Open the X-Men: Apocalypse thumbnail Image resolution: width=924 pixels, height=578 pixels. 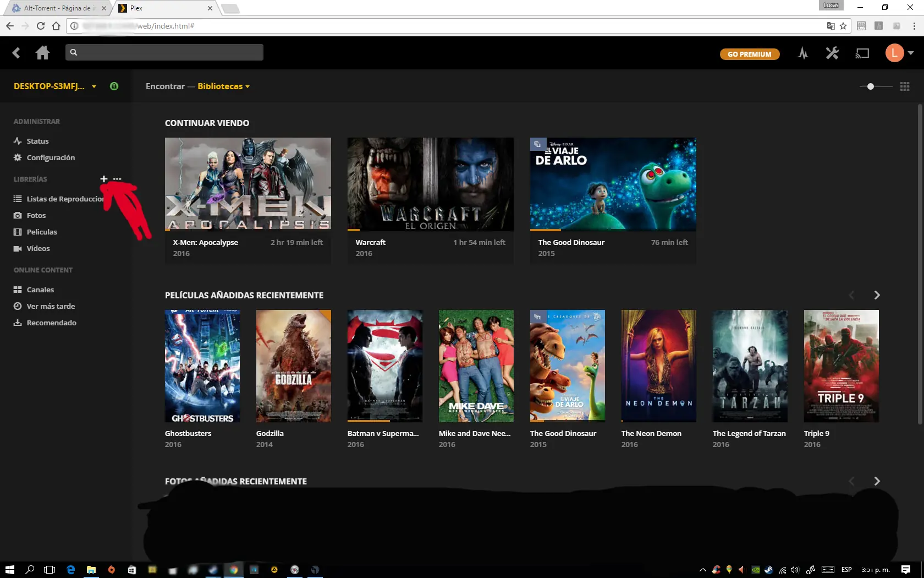click(248, 184)
